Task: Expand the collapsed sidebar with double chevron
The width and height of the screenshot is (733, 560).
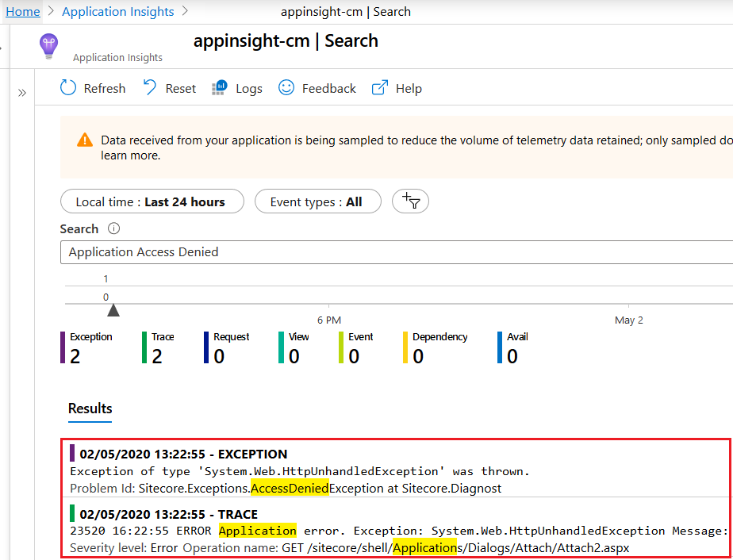Action: [x=22, y=93]
